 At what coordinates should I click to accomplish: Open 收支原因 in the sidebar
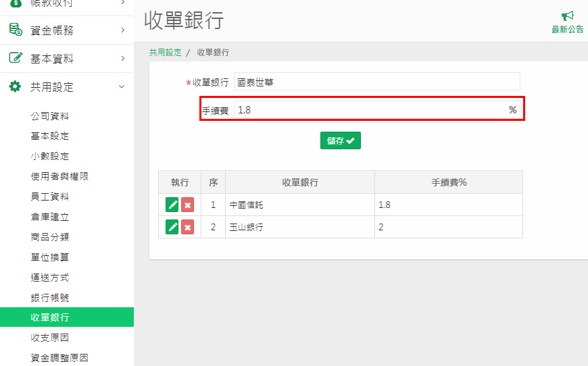pos(50,338)
